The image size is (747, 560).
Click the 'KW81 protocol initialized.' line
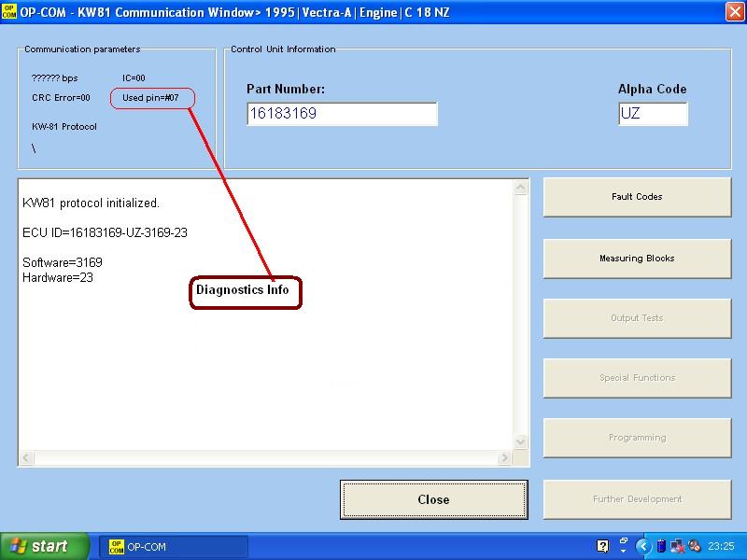pos(91,203)
